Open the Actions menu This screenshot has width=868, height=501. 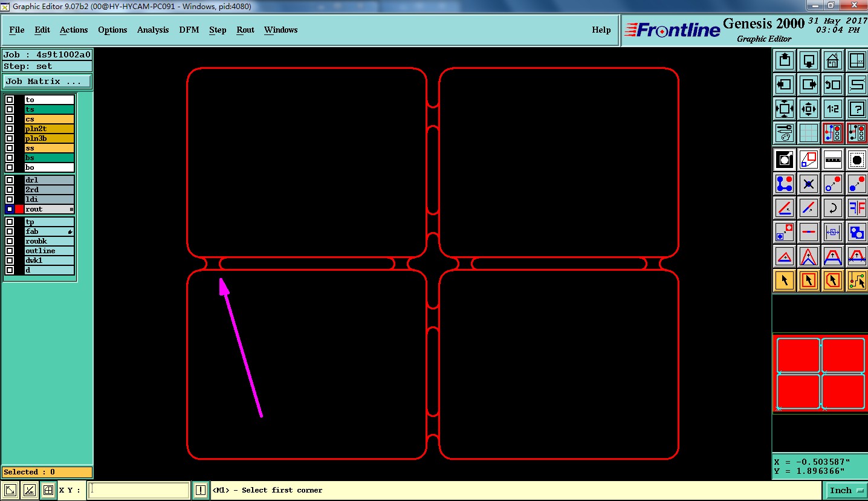pos(74,30)
